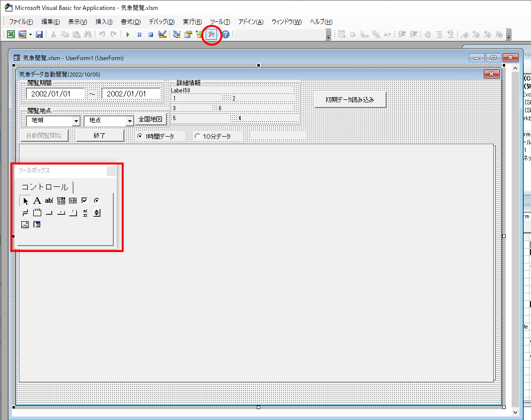The height and width of the screenshot is (420, 531).
Task: Click the Save icon in the toolbar
Action: (39, 34)
